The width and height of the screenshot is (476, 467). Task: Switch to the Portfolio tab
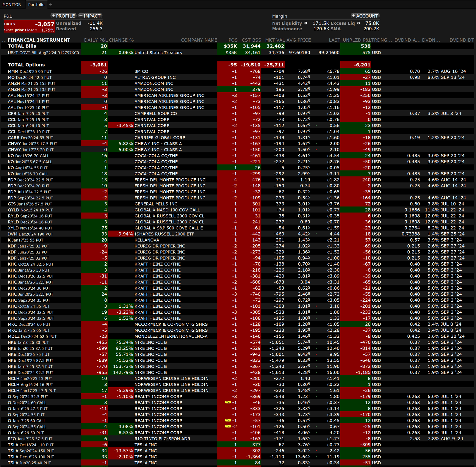coord(36,4)
